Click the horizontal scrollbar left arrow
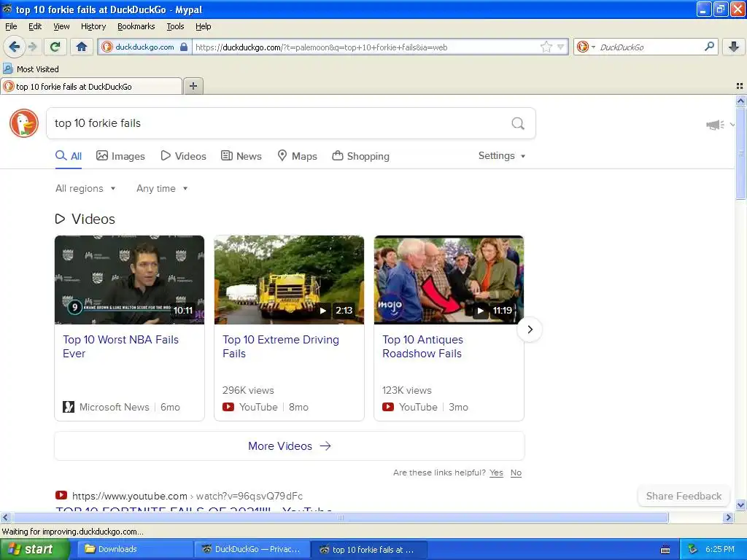Viewport: 747px width, 560px height. (5, 517)
